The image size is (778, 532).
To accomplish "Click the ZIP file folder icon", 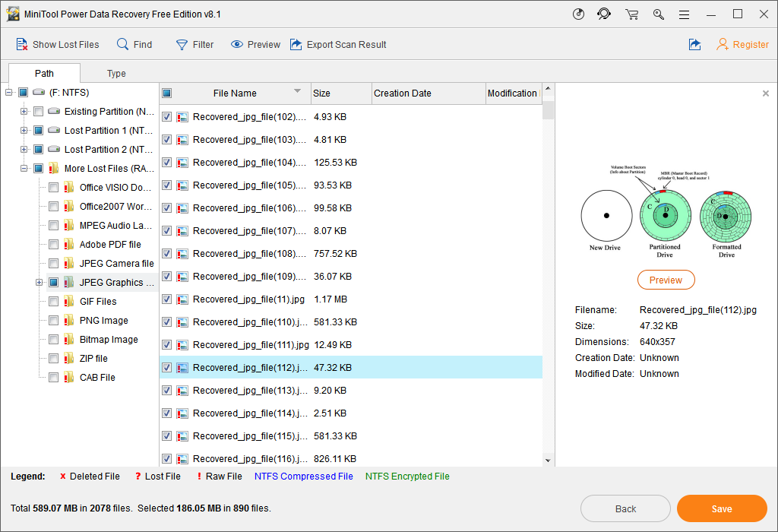I will click(x=69, y=358).
